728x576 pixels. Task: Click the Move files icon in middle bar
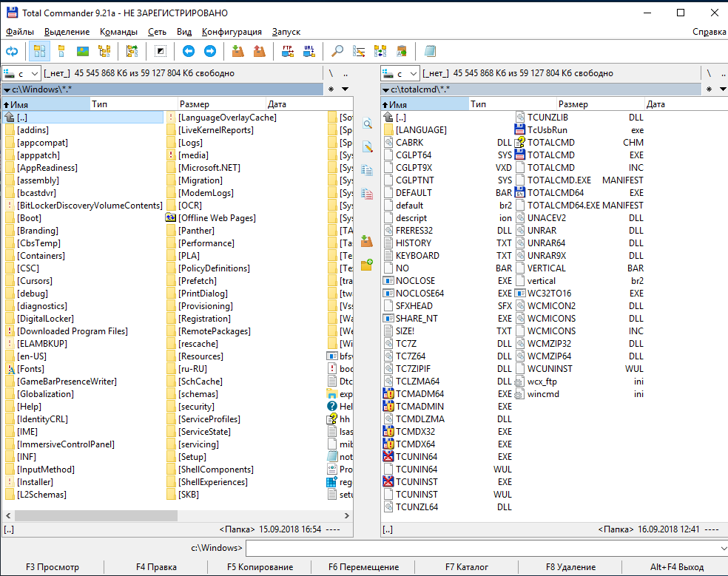pyautogui.click(x=367, y=194)
